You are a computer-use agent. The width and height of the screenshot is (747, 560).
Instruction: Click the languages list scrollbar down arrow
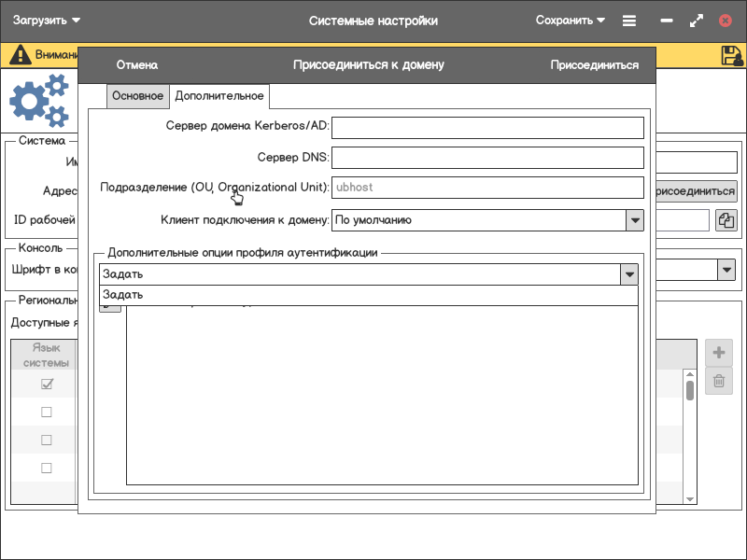tap(690, 498)
